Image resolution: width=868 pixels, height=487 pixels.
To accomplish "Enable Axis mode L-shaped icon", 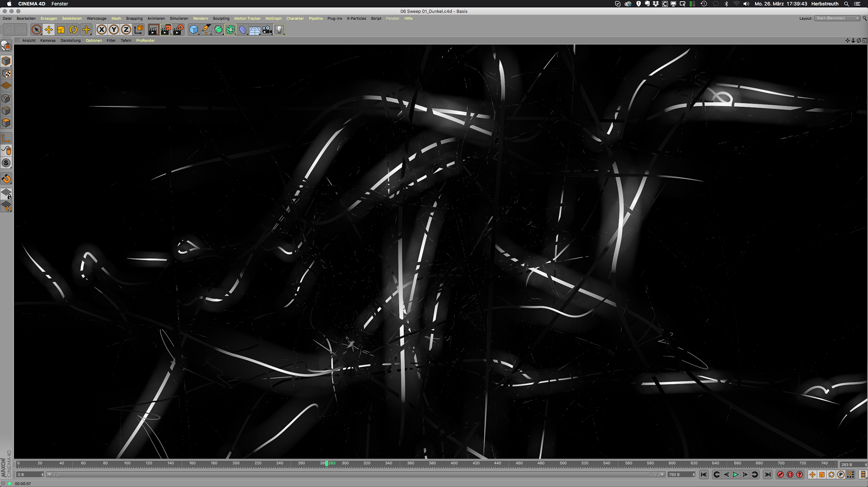I will click(6, 138).
